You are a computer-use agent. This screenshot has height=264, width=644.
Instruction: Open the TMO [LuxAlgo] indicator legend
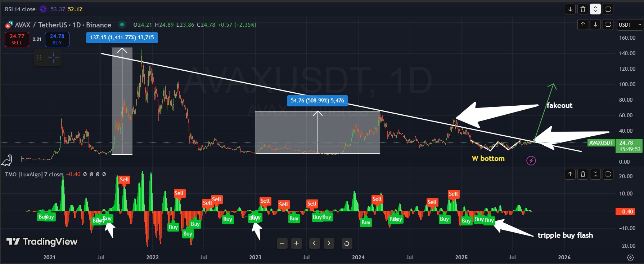(x=33, y=174)
